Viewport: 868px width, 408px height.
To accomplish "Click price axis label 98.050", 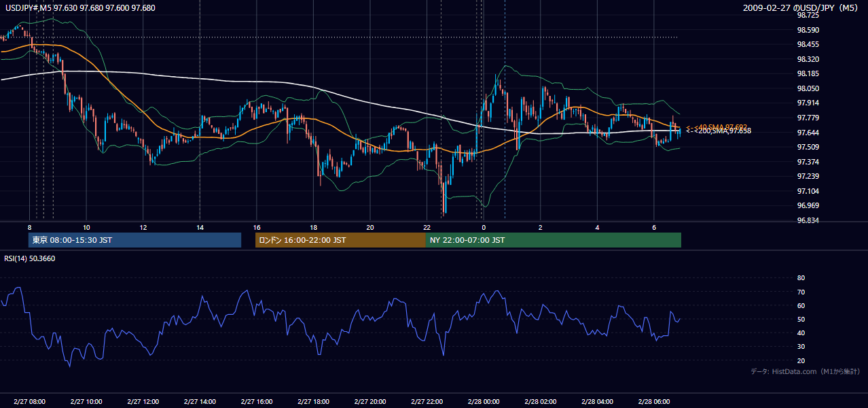I will tap(808, 88).
